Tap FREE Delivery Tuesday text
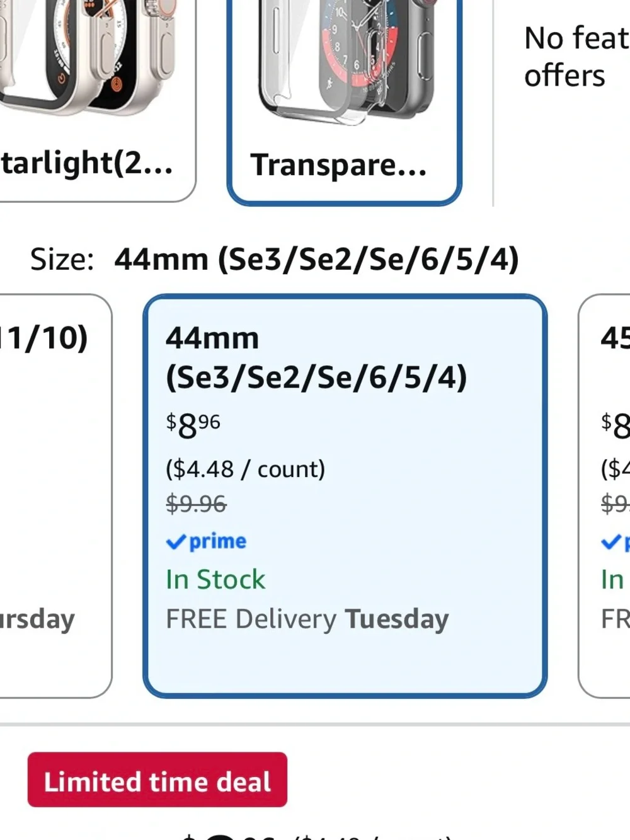Image resolution: width=630 pixels, height=840 pixels. pos(307,619)
